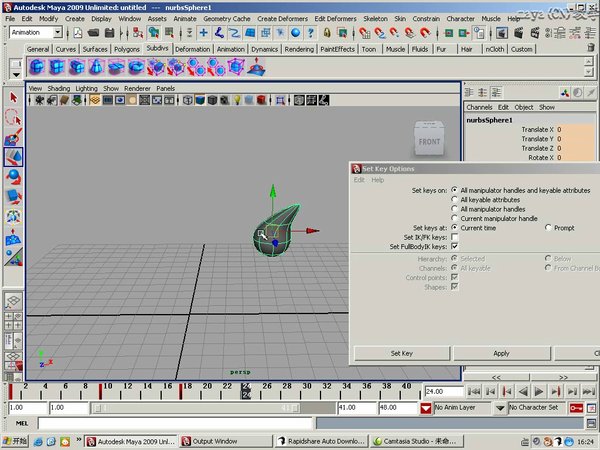Screen dimensions: 600x450
Task: Create a subdiv cone from shelf
Action: coord(96,67)
